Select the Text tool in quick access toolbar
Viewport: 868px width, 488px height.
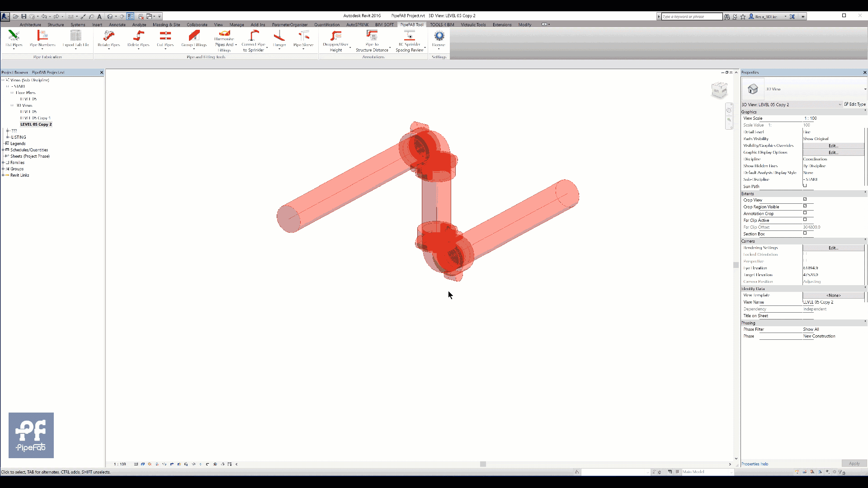pos(99,16)
